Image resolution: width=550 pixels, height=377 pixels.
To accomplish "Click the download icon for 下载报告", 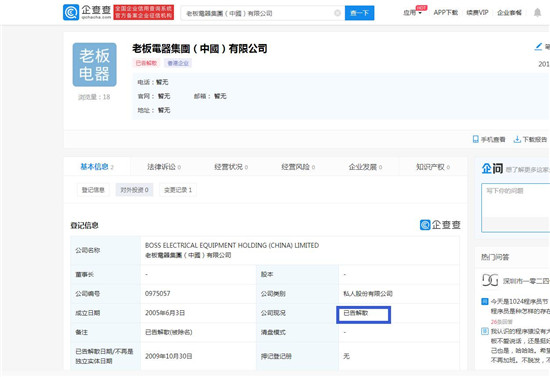I will 517,139.
